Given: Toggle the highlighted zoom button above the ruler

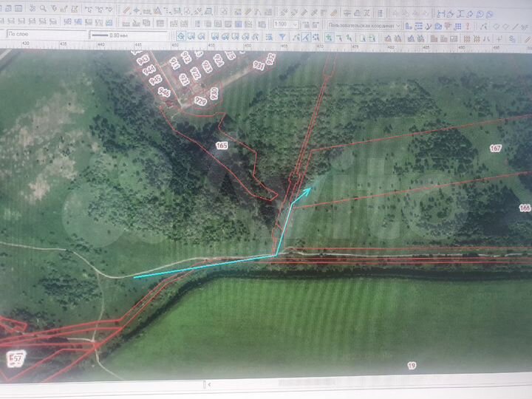Looking at the screenshot, I should coord(182,37).
